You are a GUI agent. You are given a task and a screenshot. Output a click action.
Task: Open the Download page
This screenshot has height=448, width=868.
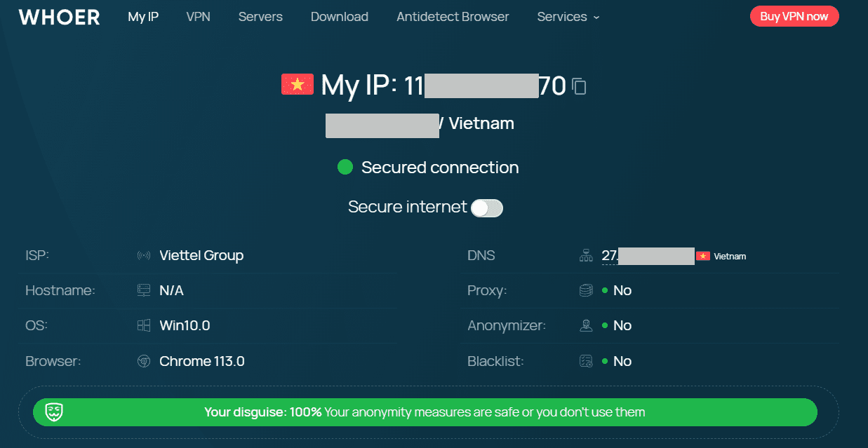(x=339, y=16)
